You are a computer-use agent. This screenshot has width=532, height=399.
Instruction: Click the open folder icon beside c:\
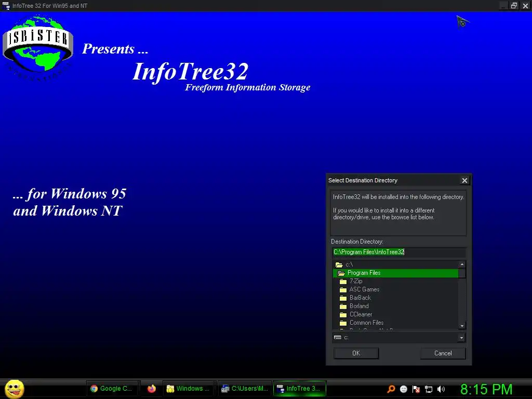339,265
